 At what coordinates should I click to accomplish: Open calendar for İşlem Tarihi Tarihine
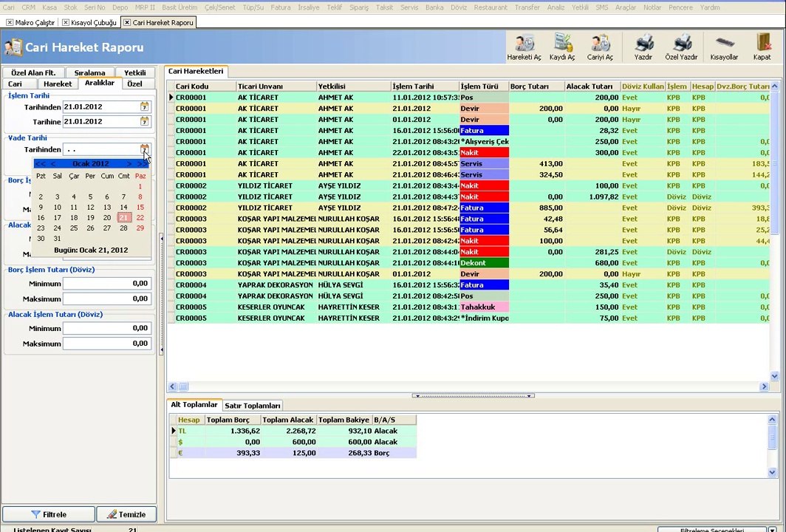click(144, 121)
